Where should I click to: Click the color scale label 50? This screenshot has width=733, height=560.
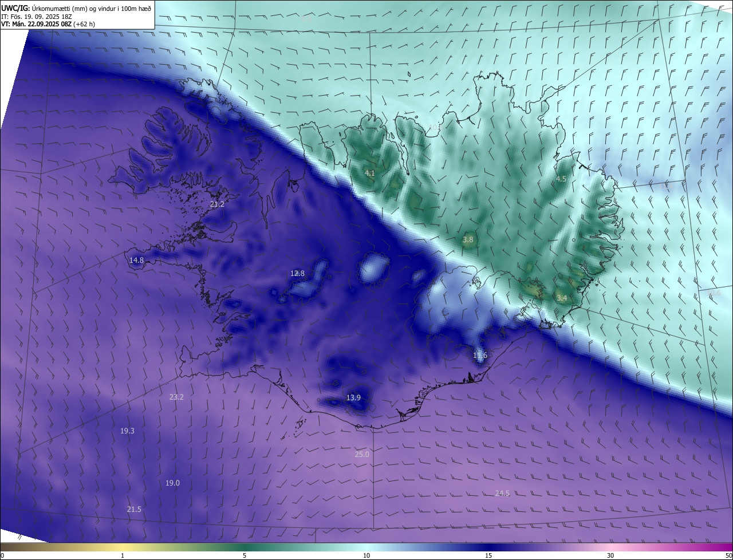pos(728,556)
